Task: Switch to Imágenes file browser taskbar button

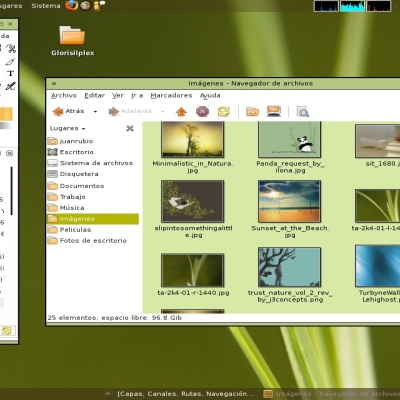Action: [331, 394]
